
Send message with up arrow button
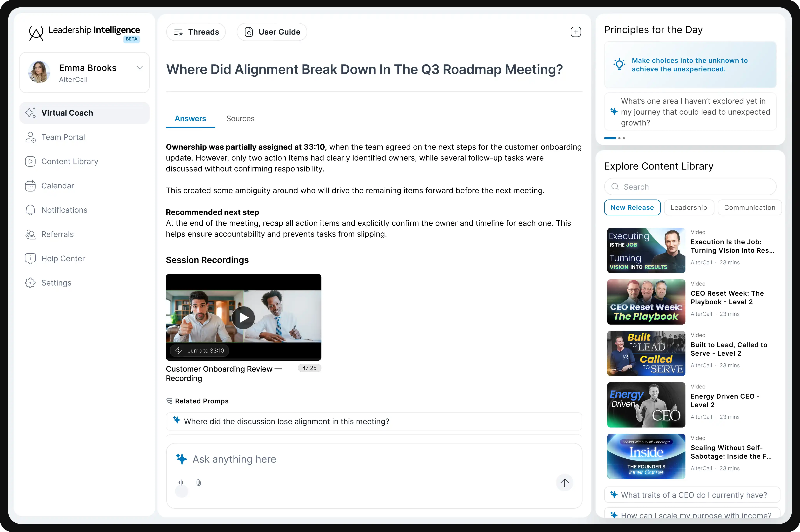564,482
